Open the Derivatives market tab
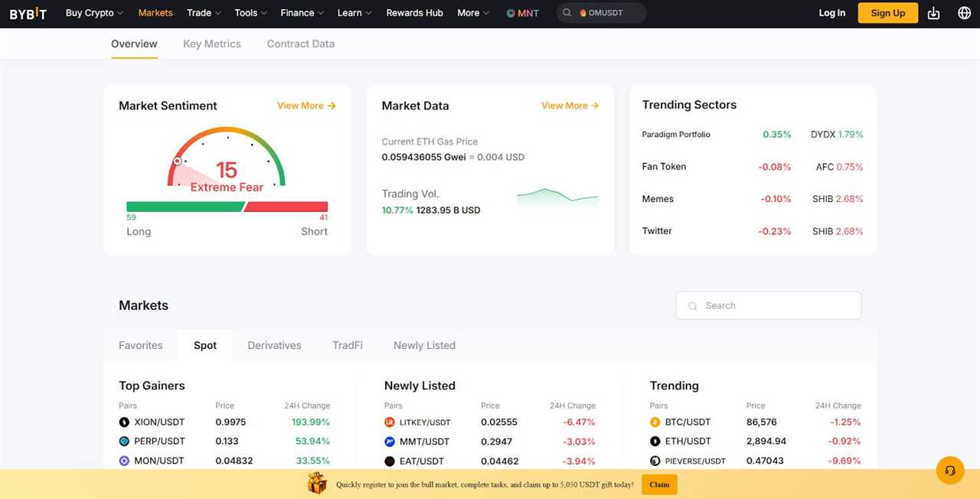980x499 pixels. pos(274,345)
